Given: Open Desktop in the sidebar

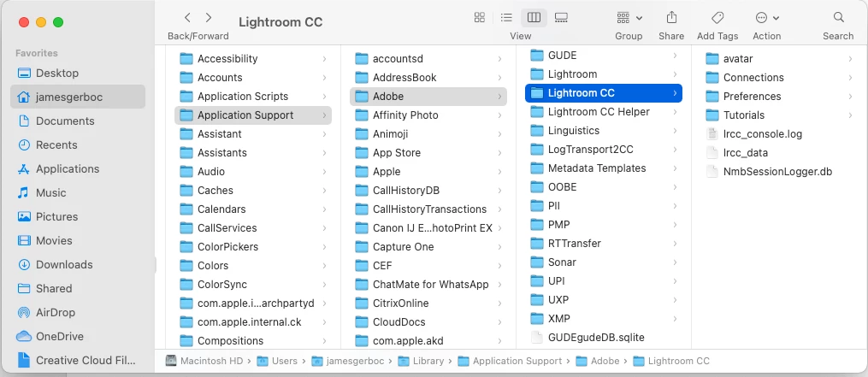Looking at the screenshot, I should pos(78,73).
